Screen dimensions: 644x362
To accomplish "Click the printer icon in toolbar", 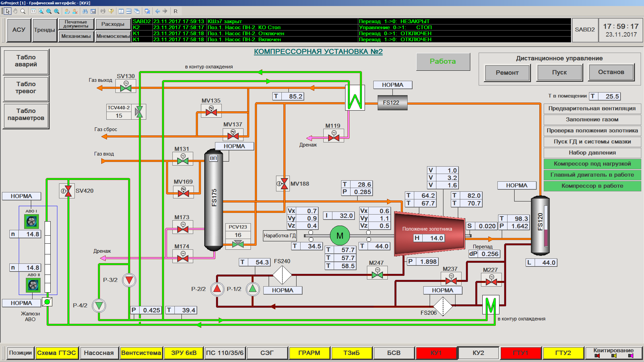I will (103, 11).
